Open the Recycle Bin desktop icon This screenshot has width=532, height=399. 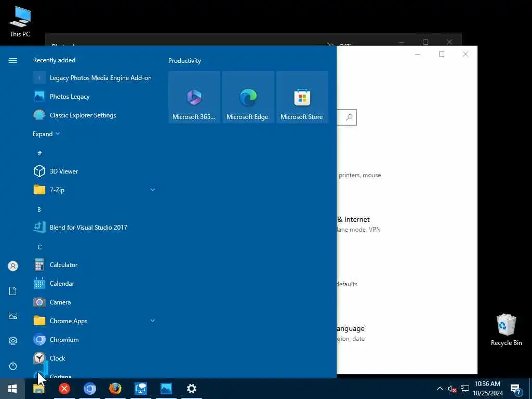point(506,330)
